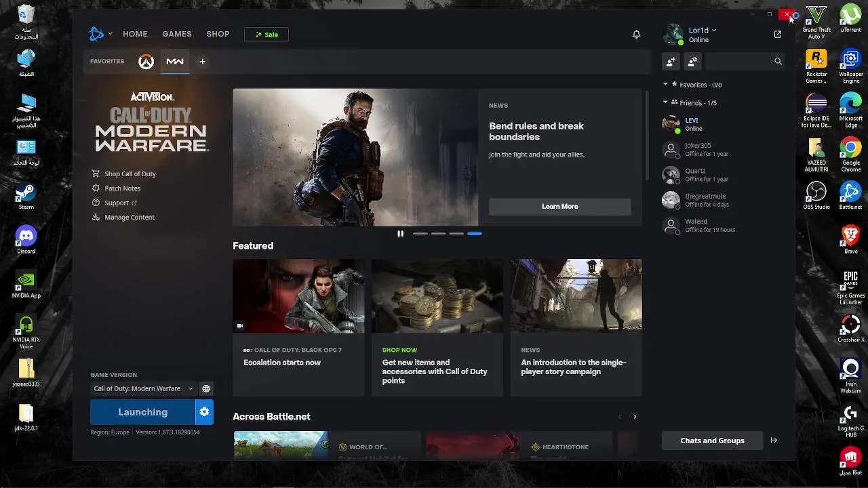Open Shop Call of Duty link
The width and height of the screenshot is (868, 488).
[124, 174]
